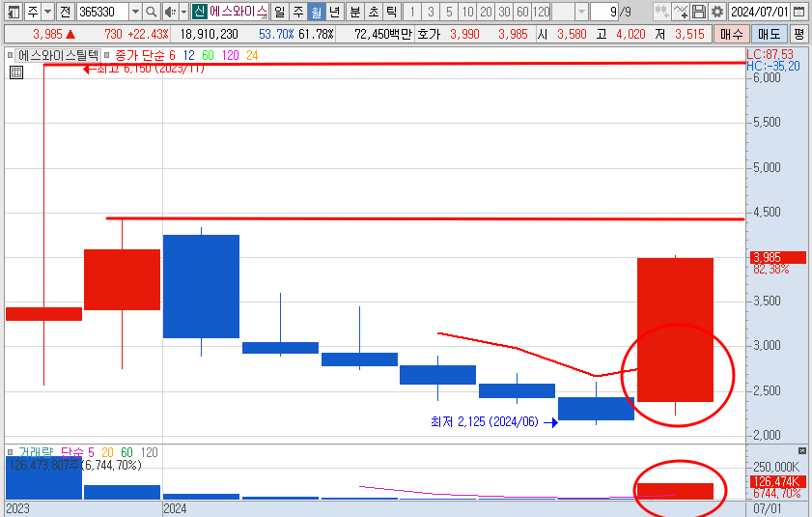Click the 72,450백만 turnover value
This screenshot has height=517, width=812.
pos(383,34)
